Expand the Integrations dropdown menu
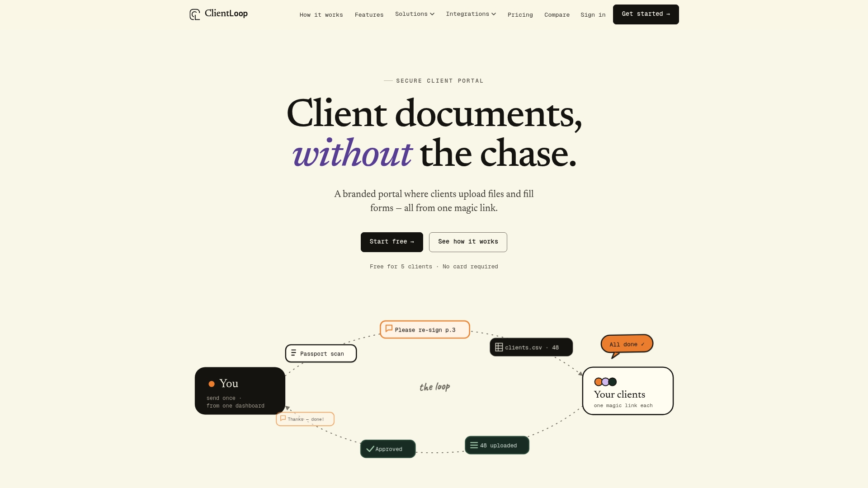This screenshot has height=488, width=868. [x=471, y=14]
